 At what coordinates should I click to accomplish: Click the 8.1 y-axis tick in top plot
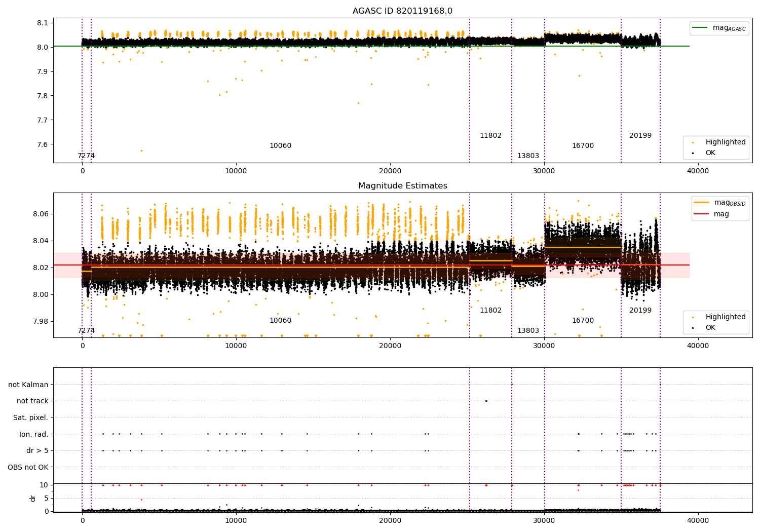[x=43, y=23]
